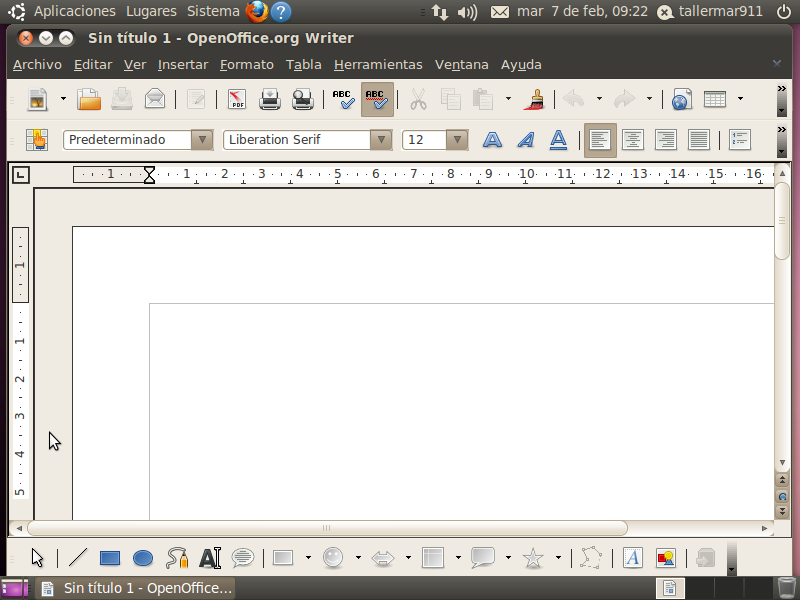Image resolution: width=800 pixels, height=600 pixels.
Task: Open the Herramientas menu
Action: click(x=378, y=64)
